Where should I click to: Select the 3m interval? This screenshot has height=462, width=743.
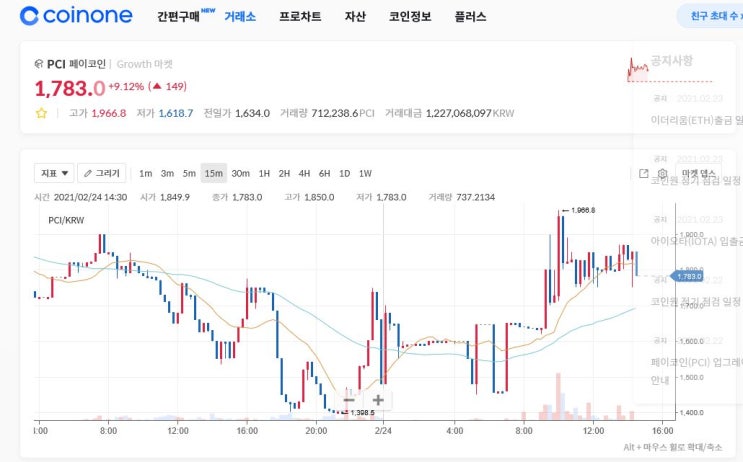pyautogui.click(x=167, y=173)
